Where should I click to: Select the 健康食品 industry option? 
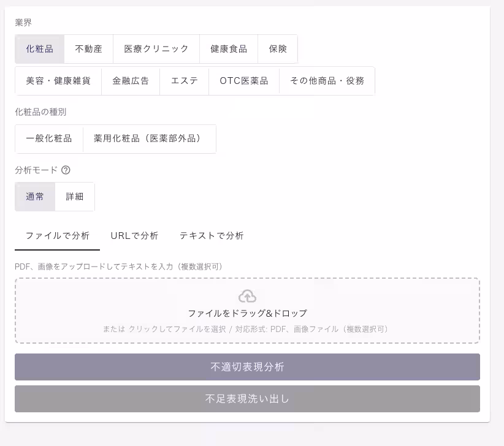(229, 49)
